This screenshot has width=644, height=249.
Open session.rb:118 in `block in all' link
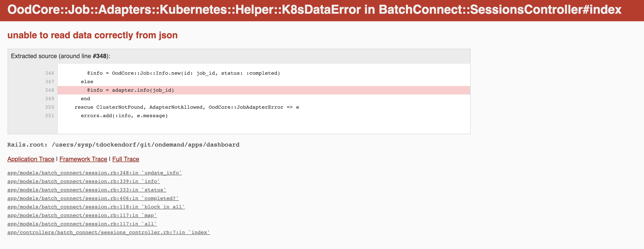(x=96, y=207)
